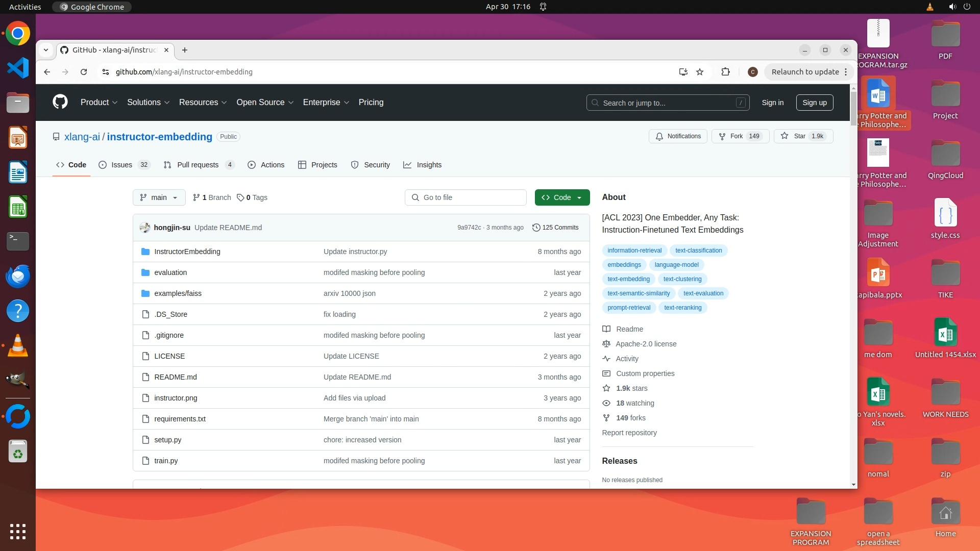The height and width of the screenshot is (551, 980).
Task: Open Visual Studio Code from dock
Action: pos(18,68)
